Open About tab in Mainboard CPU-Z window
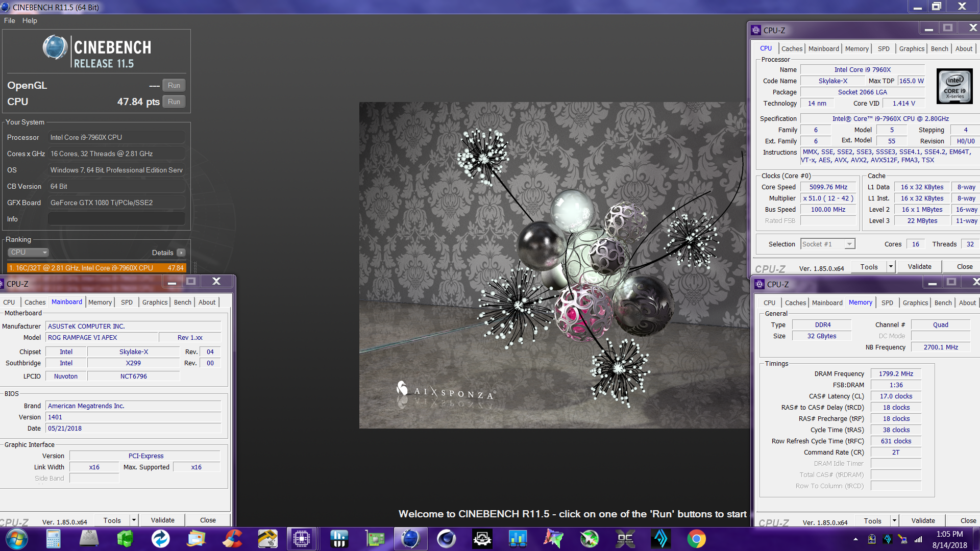 click(207, 302)
